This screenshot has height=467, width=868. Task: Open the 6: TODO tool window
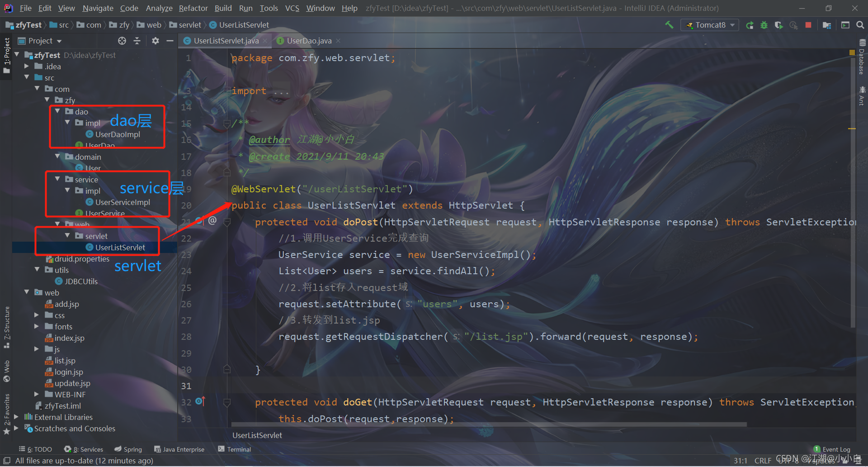point(35,449)
